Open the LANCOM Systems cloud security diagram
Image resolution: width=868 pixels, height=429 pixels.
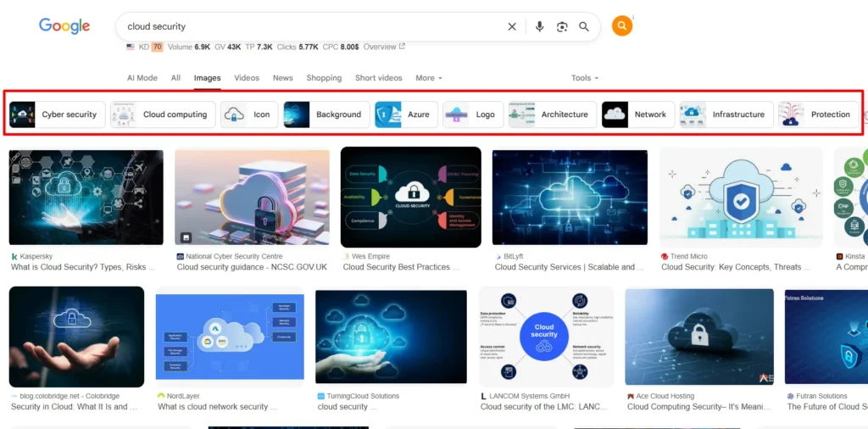[x=546, y=337]
